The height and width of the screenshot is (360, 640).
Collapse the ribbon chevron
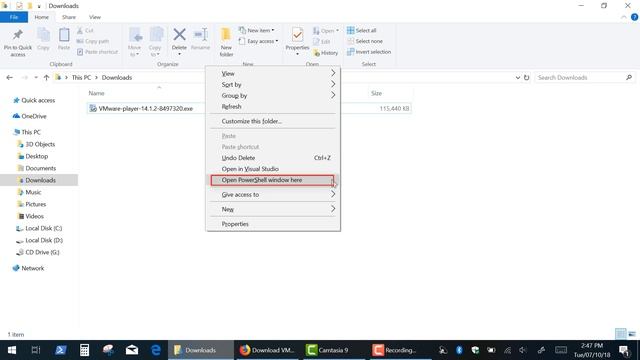coord(624,17)
